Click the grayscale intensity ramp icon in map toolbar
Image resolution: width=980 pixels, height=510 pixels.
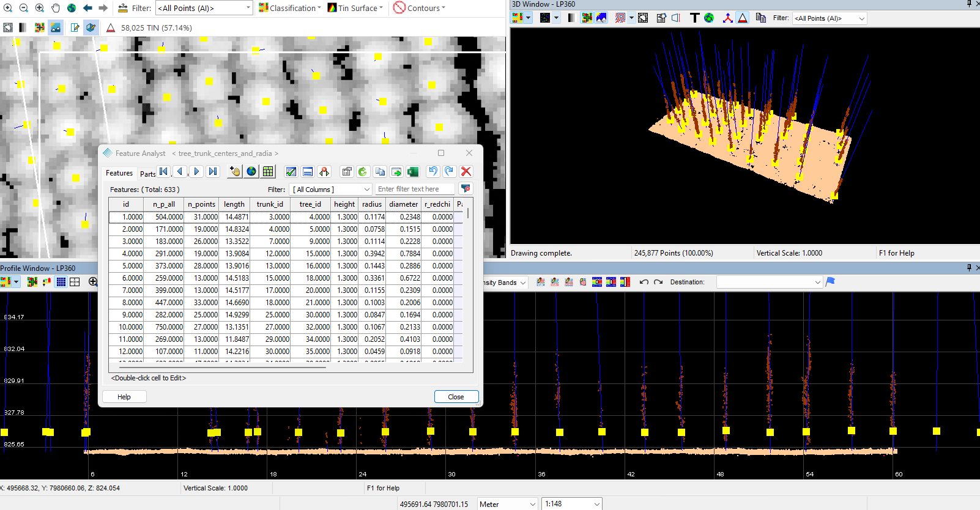click(x=23, y=28)
